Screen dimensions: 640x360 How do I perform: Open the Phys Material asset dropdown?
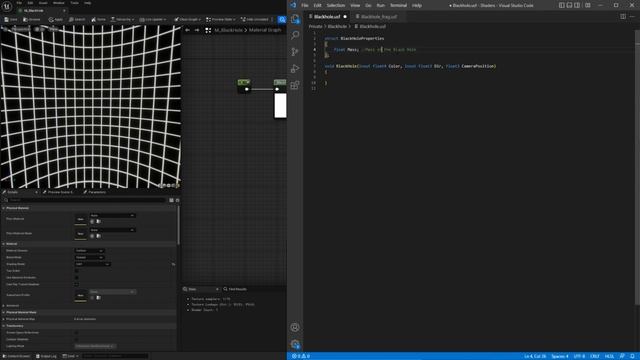[112, 215]
